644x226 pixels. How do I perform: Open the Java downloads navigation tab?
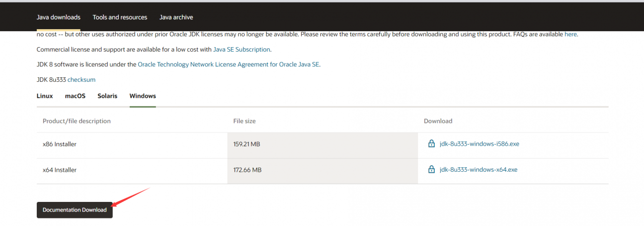coord(58,17)
